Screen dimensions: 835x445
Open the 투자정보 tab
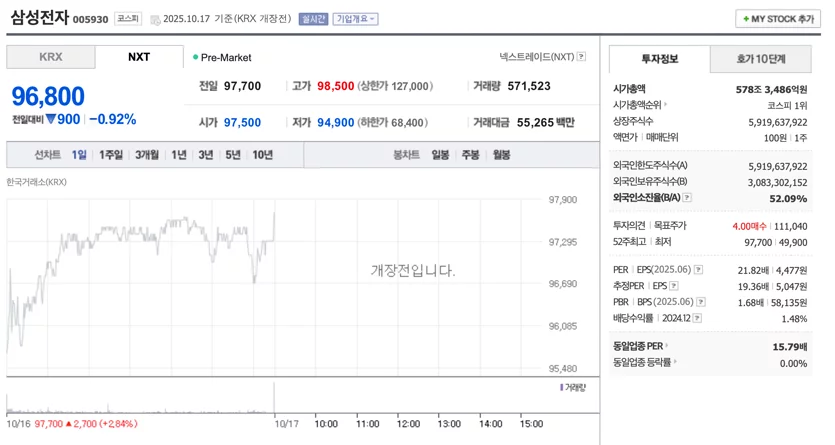pos(659,59)
